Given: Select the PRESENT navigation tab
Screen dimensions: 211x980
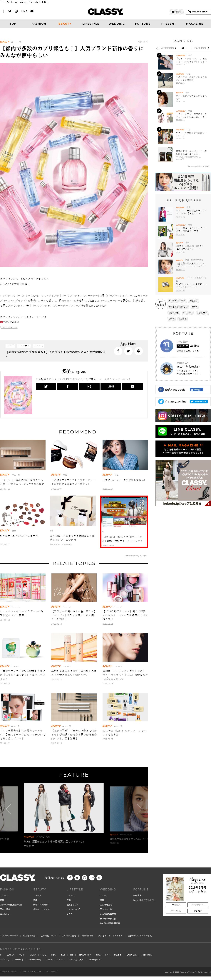Looking at the screenshot, I should [x=168, y=24].
